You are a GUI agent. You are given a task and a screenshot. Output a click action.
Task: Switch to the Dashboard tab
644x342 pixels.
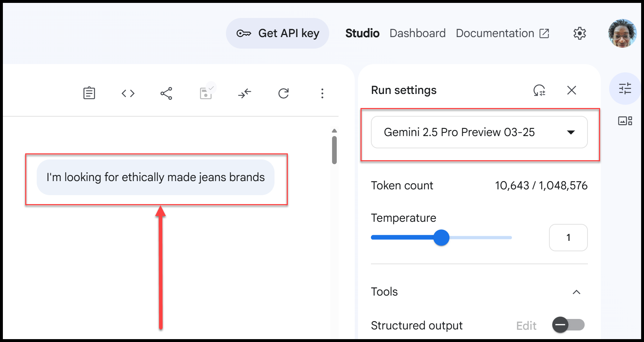[x=417, y=33]
